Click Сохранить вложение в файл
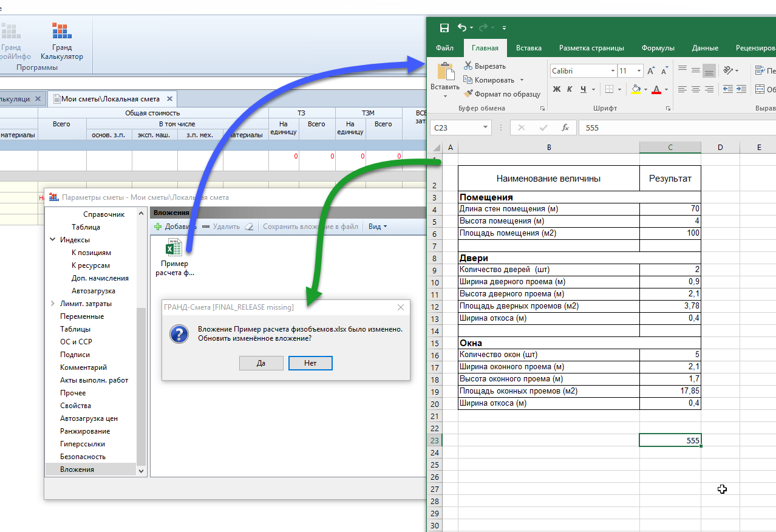 tap(310, 227)
